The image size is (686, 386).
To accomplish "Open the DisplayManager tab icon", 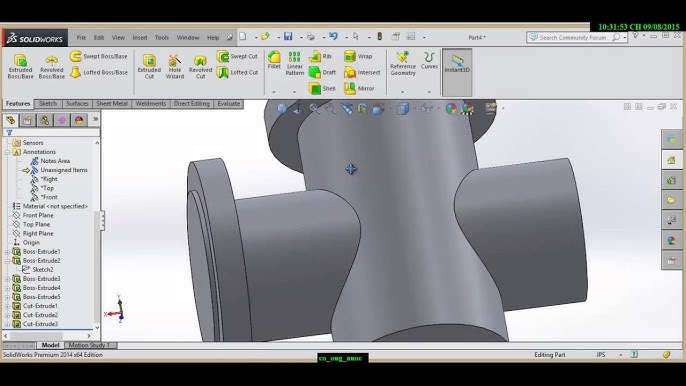I will (79, 120).
